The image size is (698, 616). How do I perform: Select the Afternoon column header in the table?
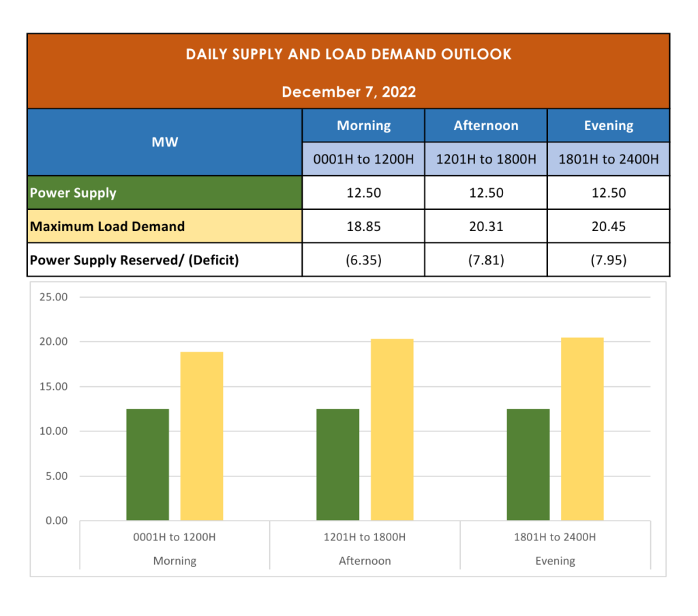[486, 125]
